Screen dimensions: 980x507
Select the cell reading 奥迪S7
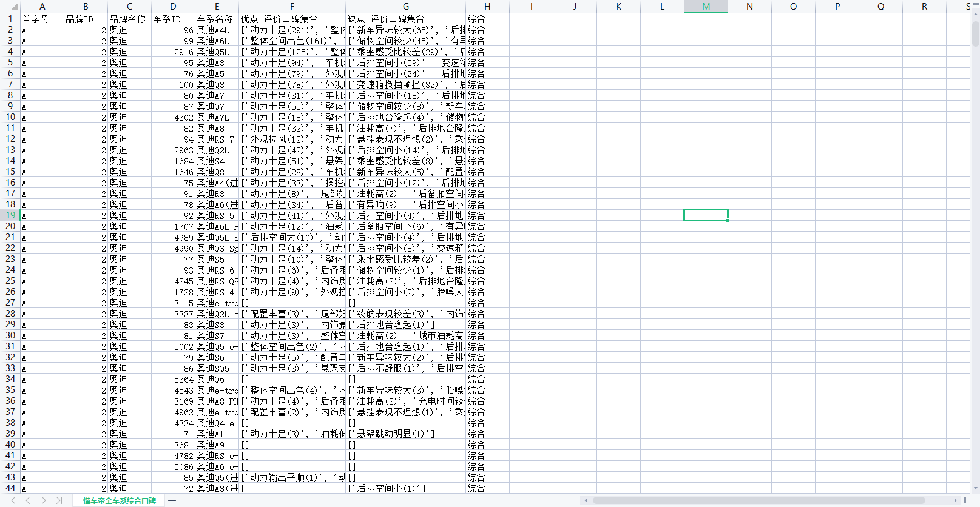click(217, 335)
